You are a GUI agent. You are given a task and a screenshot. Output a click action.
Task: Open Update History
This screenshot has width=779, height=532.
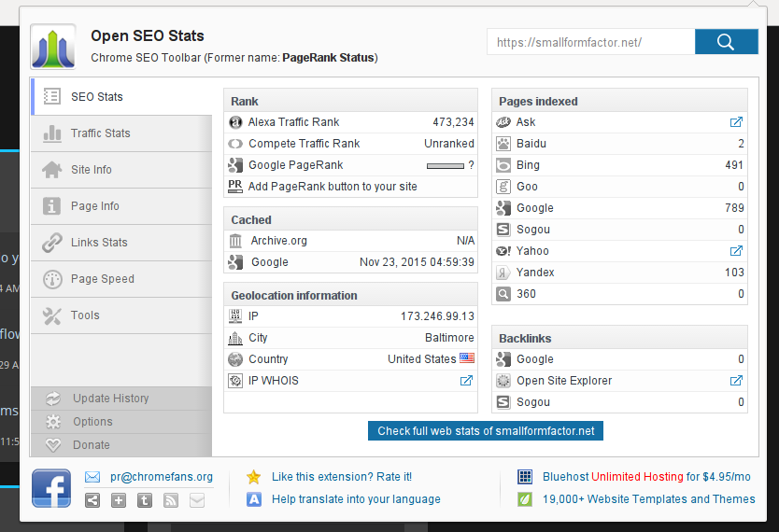121,399
